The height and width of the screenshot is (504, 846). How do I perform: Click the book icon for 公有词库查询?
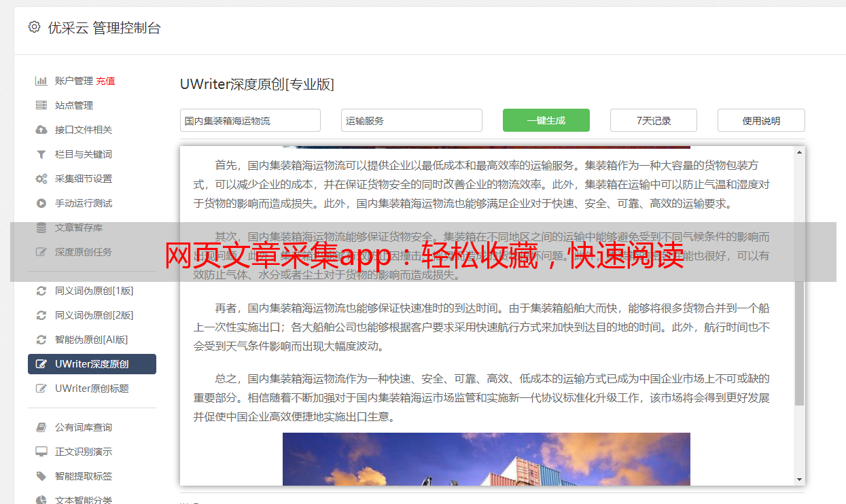pyautogui.click(x=41, y=427)
